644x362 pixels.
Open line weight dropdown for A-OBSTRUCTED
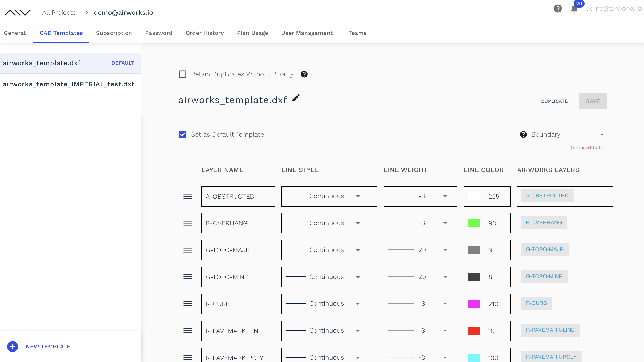click(420, 196)
